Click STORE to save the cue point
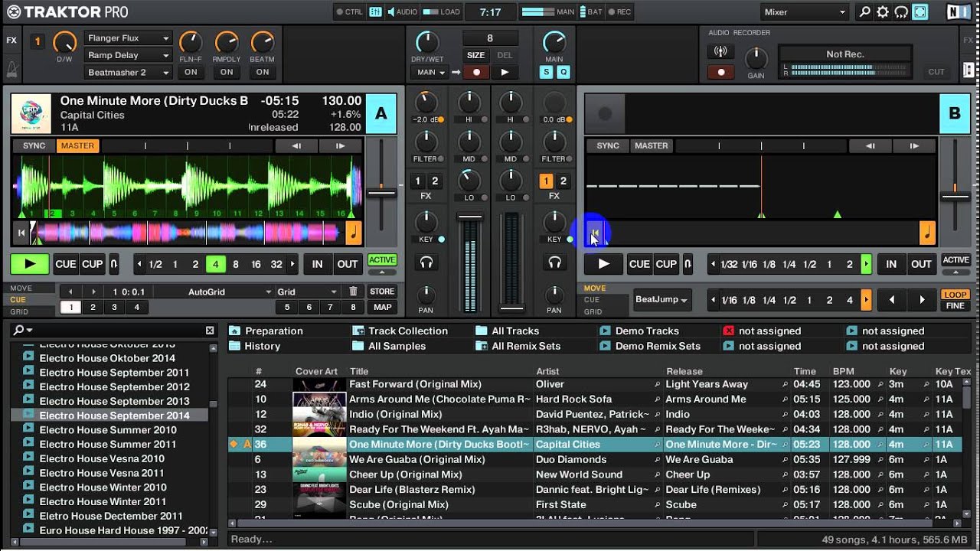The image size is (980, 551). click(x=382, y=292)
